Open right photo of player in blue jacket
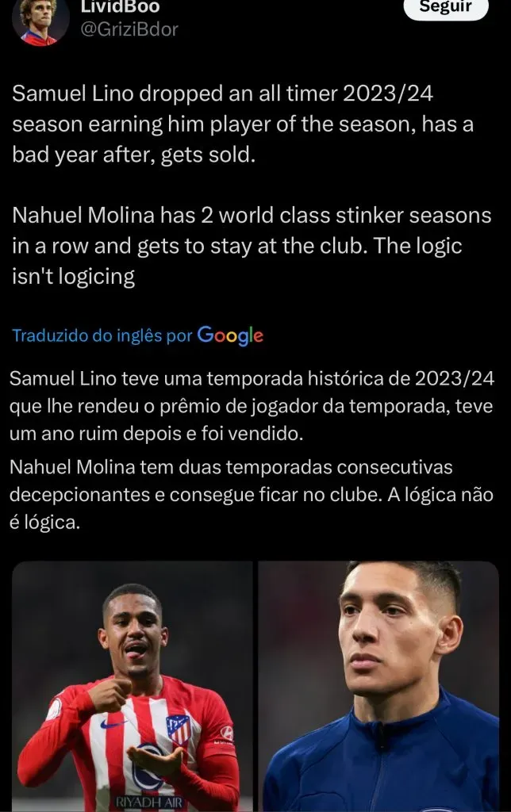This screenshot has width=511, height=812. click(x=378, y=687)
